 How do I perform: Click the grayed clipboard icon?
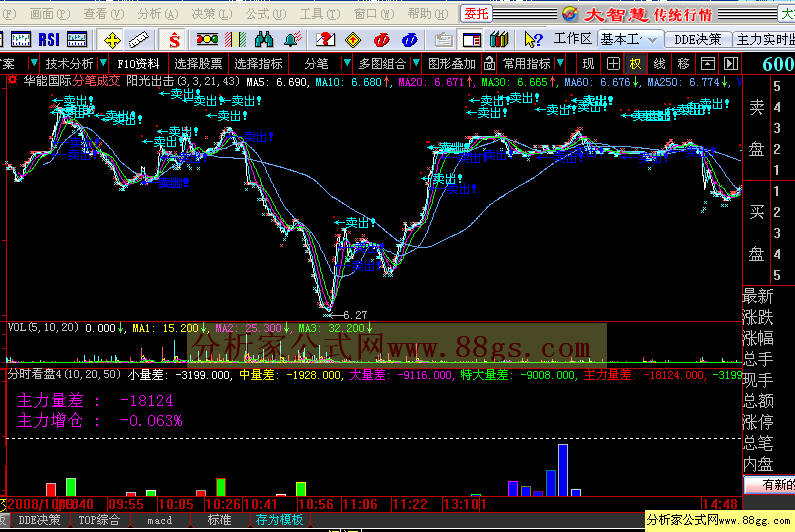tap(443, 40)
